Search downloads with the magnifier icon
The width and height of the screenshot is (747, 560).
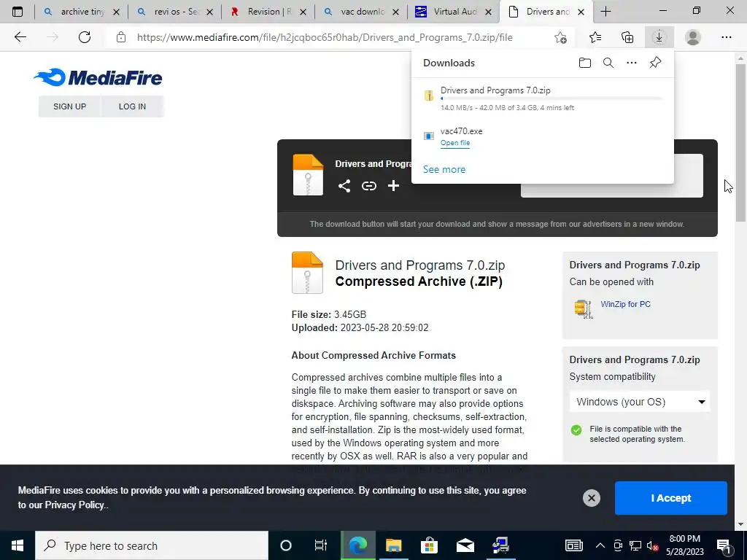point(608,63)
